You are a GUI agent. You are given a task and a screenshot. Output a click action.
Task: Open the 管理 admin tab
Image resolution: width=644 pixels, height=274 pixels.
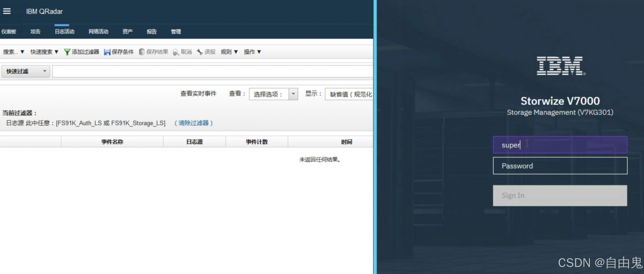pyautogui.click(x=176, y=32)
